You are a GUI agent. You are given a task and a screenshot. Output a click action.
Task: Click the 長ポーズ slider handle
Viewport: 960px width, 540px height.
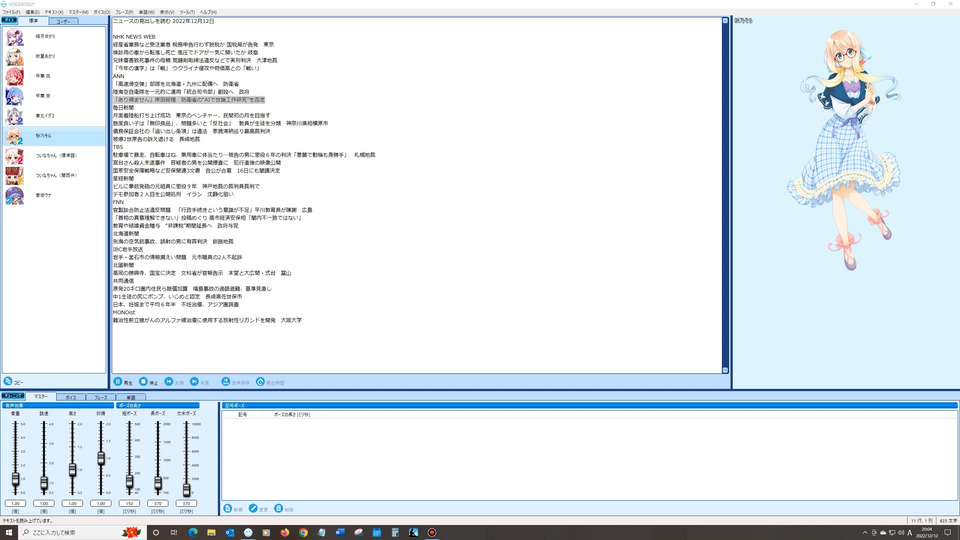157,484
